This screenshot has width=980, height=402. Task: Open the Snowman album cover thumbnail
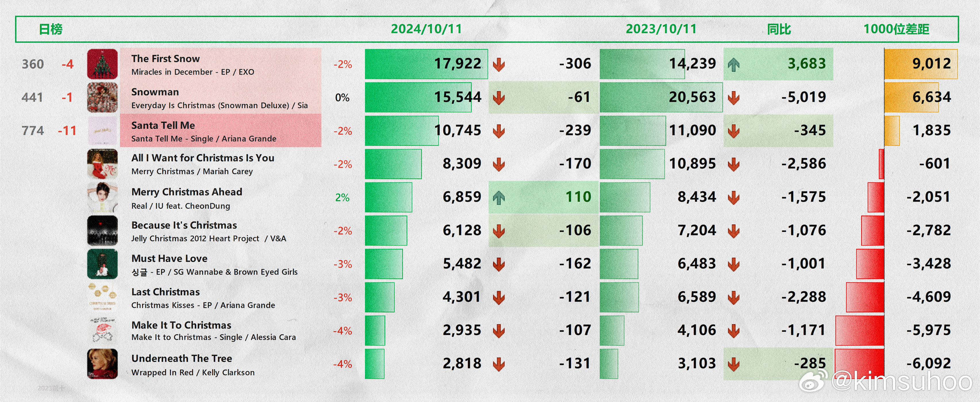102,98
